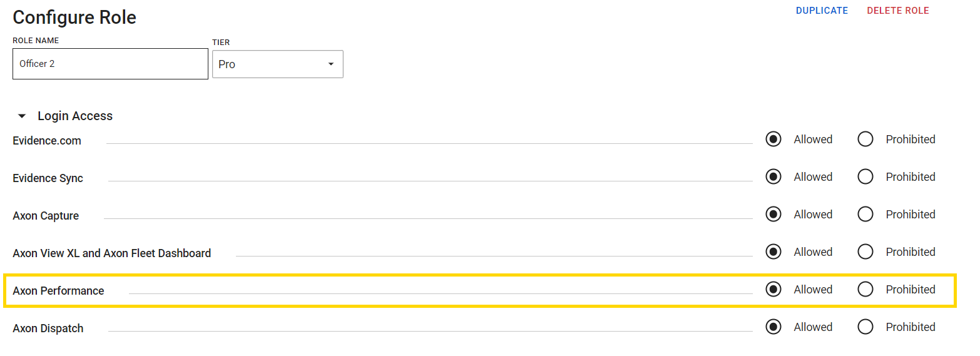Viewport: 980px width, 356px height.
Task: Click the Evidence.com row label
Action: (x=47, y=141)
